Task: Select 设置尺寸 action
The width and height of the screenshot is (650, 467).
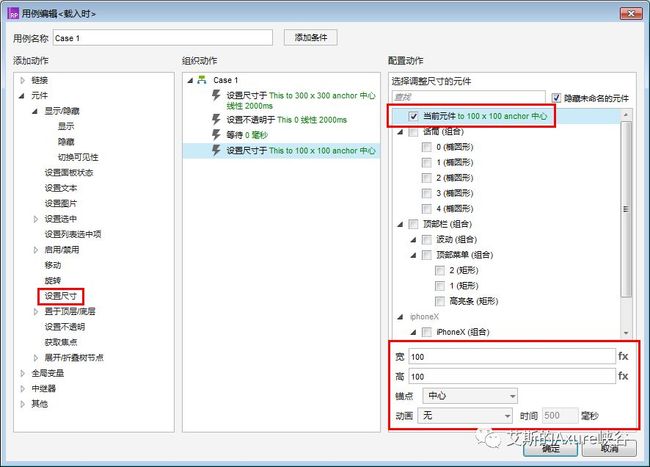Action: [x=61, y=296]
